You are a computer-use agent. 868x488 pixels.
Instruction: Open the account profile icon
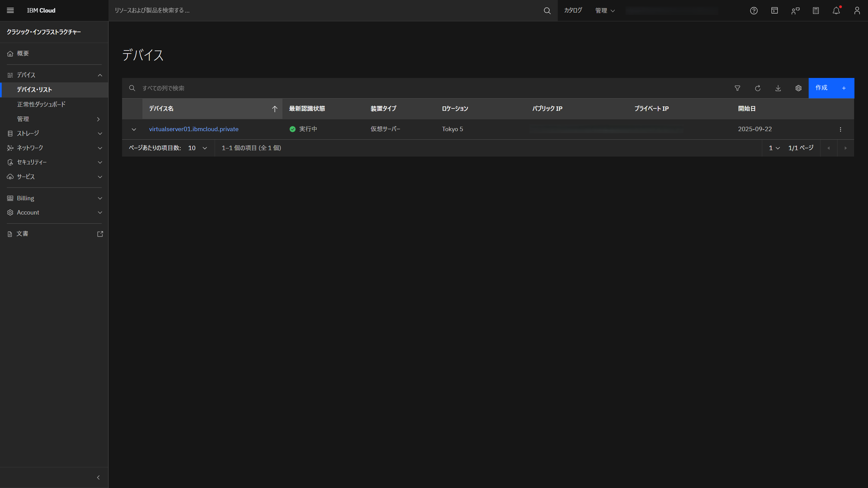857,11
